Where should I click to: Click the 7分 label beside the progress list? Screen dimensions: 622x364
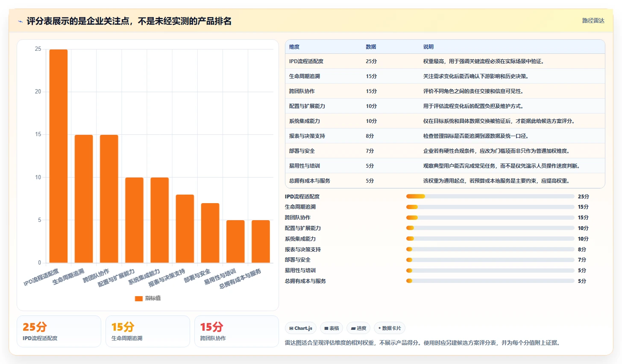582,260
